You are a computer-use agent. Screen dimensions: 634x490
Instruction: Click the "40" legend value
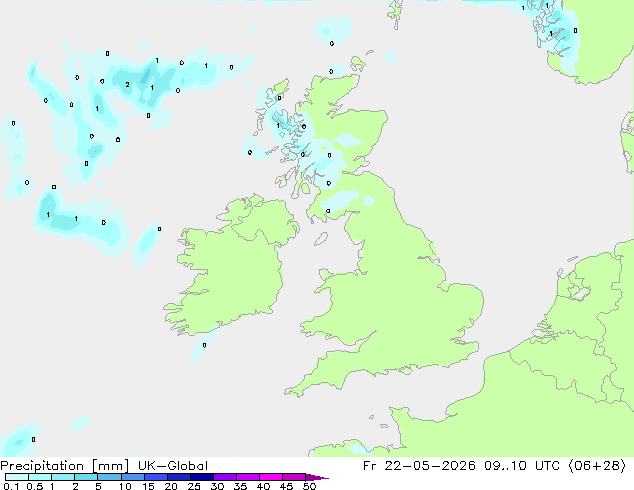click(x=263, y=486)
